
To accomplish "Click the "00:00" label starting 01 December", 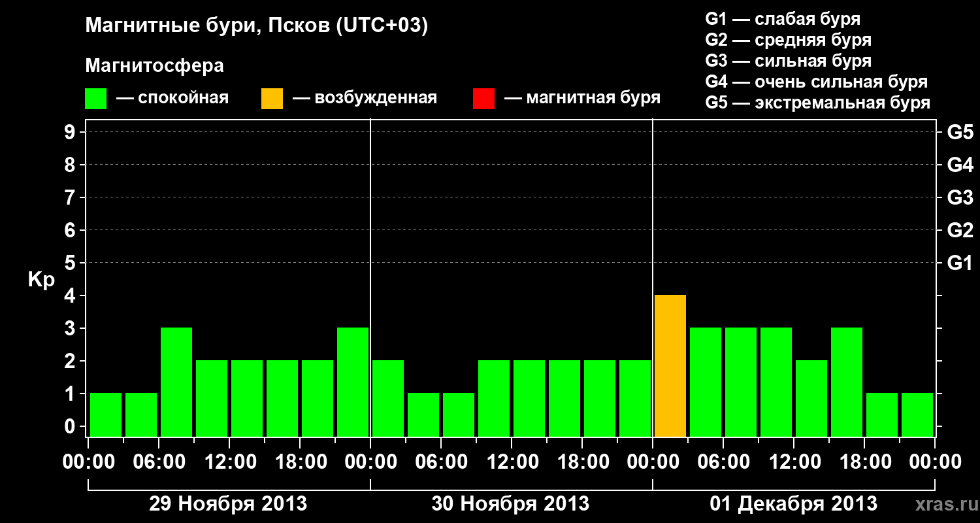I will 653,462.
